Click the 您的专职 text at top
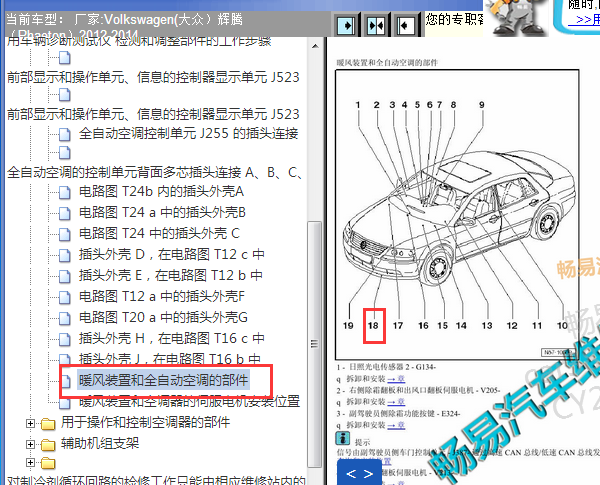 click(x=455, y=19)
